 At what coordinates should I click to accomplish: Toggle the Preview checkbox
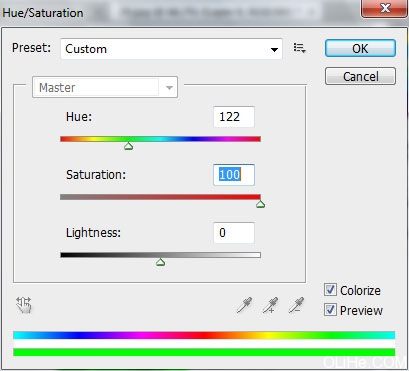click(x=330, y=310)
